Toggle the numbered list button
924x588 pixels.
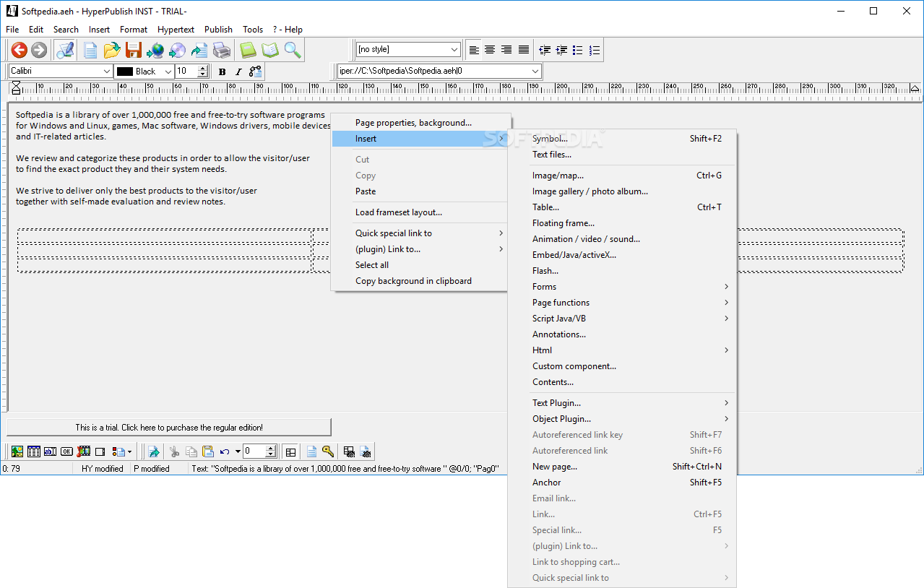click(595, 50)
